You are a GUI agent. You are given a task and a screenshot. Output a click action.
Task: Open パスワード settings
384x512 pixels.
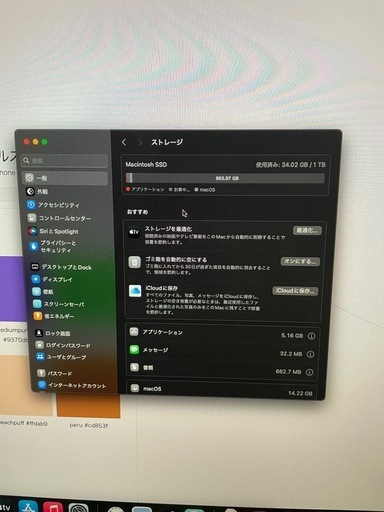(55, 373)
